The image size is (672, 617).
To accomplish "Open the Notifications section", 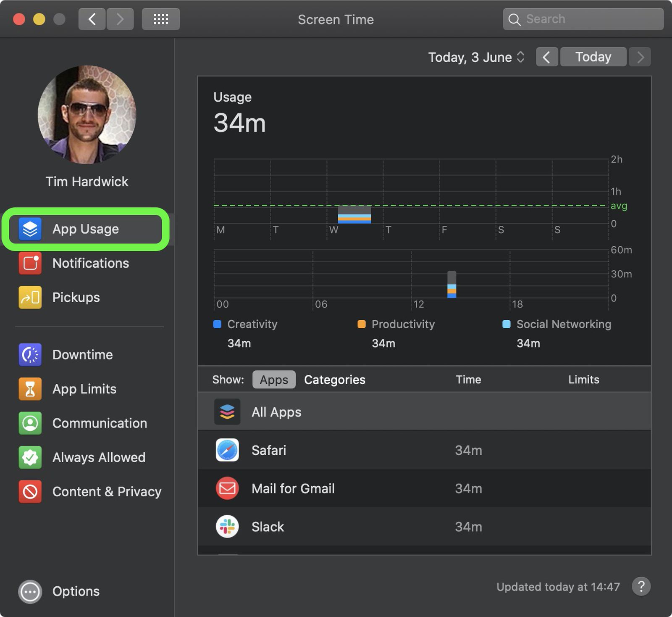I will point(90,264).
